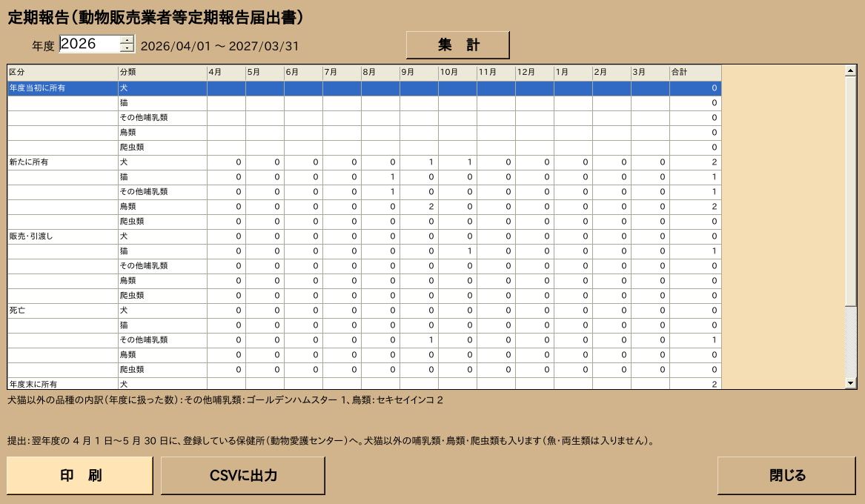Select the 販売・引渡し row label
The width and height of the screenshot is (865, 504).
(63, 236)
